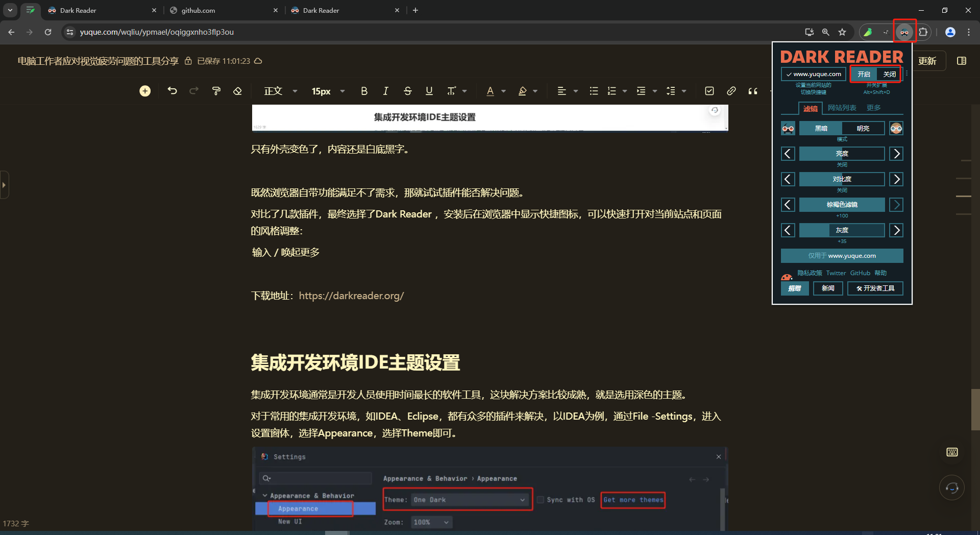Toggle 仅用于 www.yuque.com setting
This screenshot has height=535, width=980.
[x=842, y=256]
